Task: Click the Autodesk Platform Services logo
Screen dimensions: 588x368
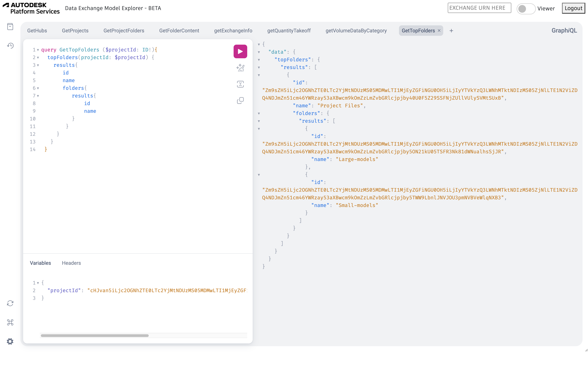Action: click(x=31, y=8)
